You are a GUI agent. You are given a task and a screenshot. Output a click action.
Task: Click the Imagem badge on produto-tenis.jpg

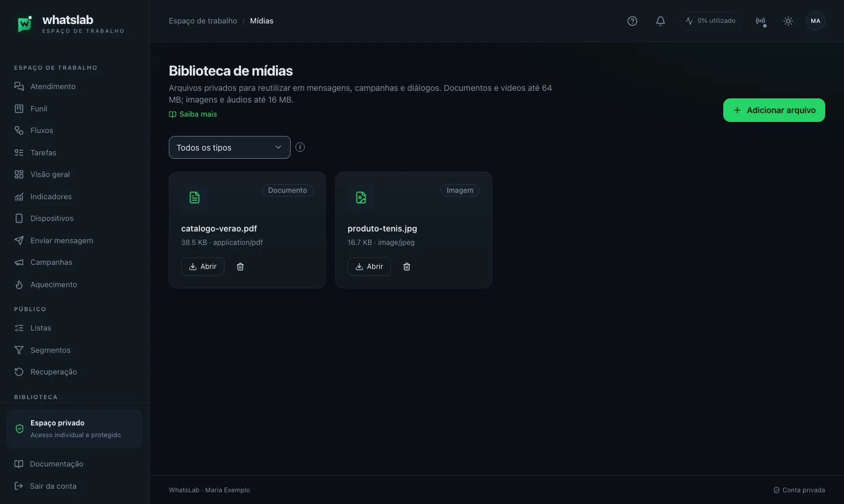point(460,190)
